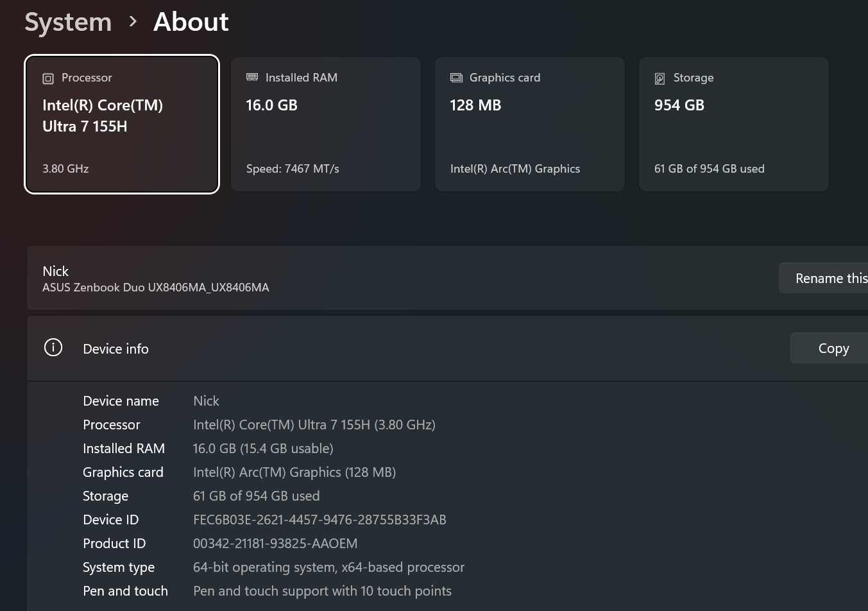Copy the device info
The height and width of the screenshot is (611, 868).
pos(830,348)
